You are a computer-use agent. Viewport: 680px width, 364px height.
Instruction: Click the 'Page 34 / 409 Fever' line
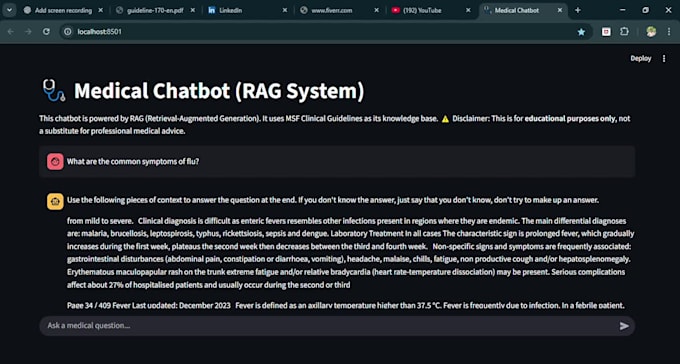coord(346,305)
